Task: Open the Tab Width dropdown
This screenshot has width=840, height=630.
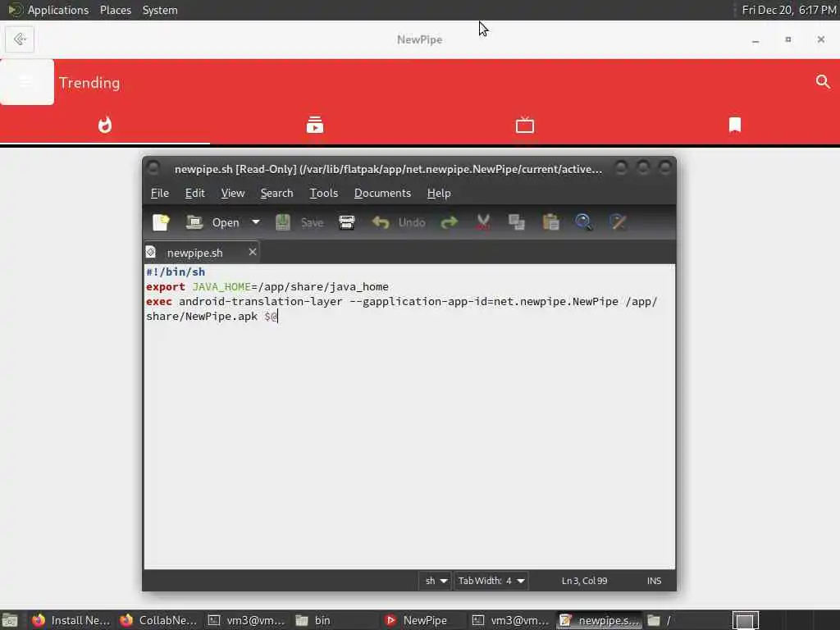Action: (x=491, y=581)
